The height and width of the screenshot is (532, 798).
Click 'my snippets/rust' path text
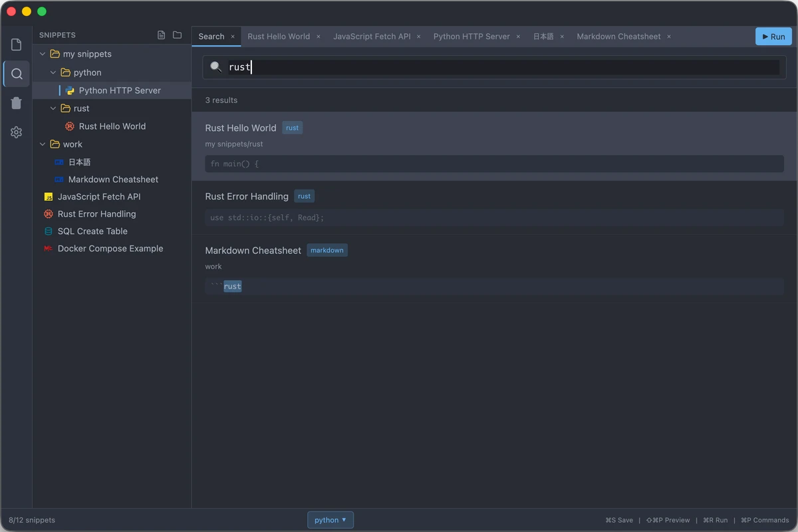[234, 144]
